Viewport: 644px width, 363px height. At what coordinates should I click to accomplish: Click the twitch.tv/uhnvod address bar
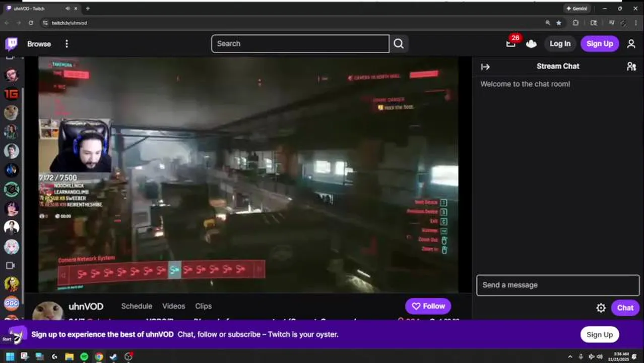[x=292, y=23]
